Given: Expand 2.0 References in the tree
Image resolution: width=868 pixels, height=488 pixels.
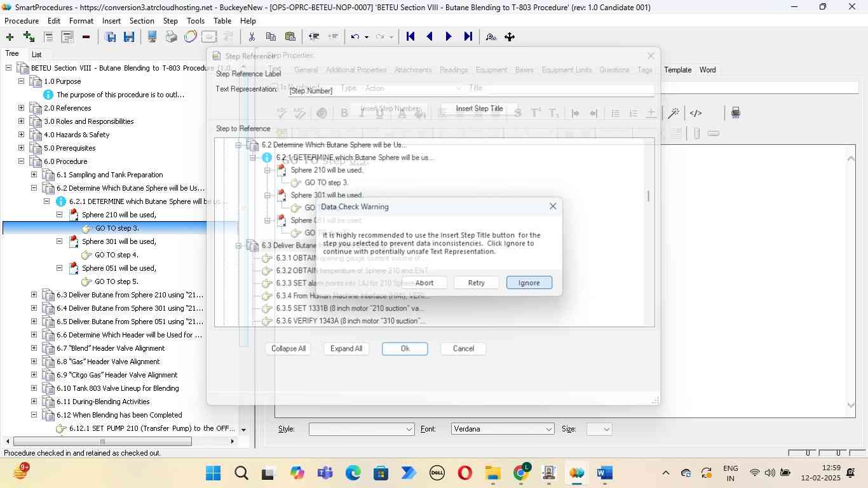Looking at the screenshot, I should pyautogui.click(x=22, y=108).
